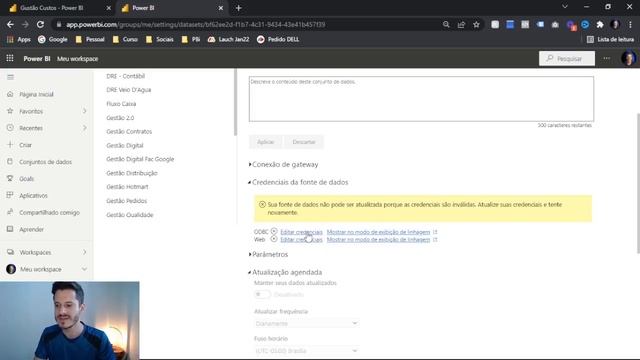Click the Criar plus icon

pyautogui.click(x=10, y=145)
